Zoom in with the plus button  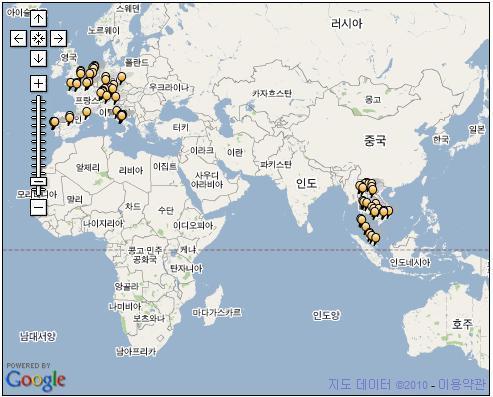[x=38, y=83]
